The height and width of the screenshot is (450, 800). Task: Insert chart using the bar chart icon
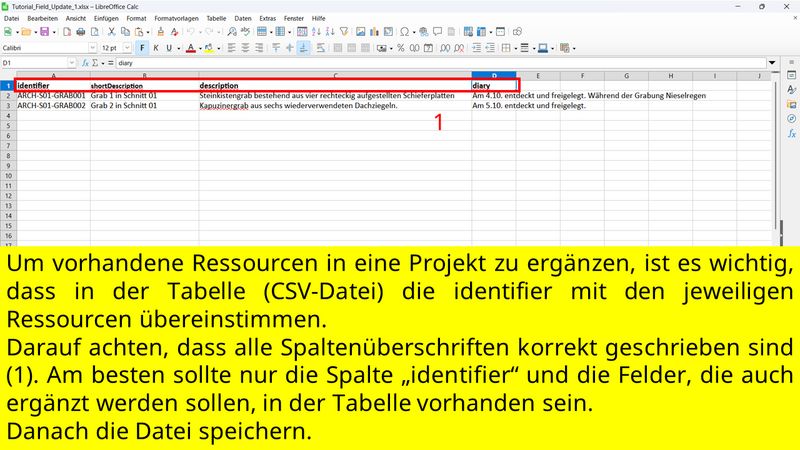pos(374,32)
